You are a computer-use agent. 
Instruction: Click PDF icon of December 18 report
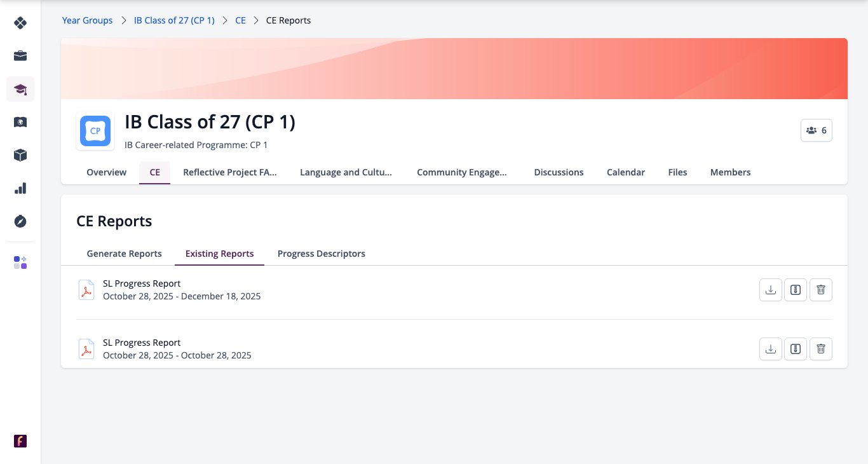click(86, 290)
